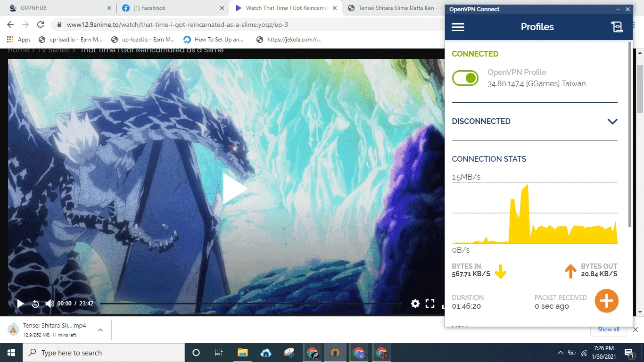The width and height of the screenshot is (644, 362).
Task: Close the Facebook tab
Action: pyautogui.click(x=221, y=8)
